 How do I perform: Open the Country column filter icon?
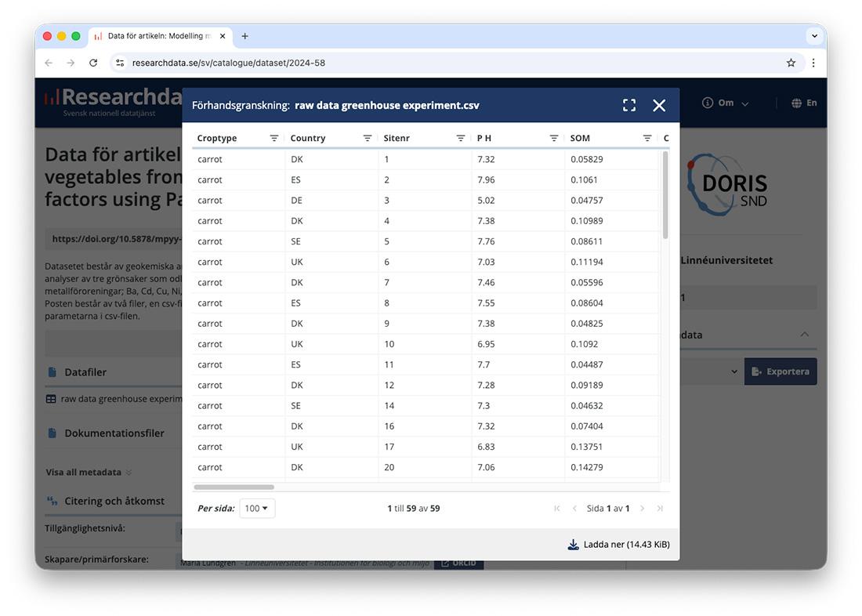click(x=367, y=137)
